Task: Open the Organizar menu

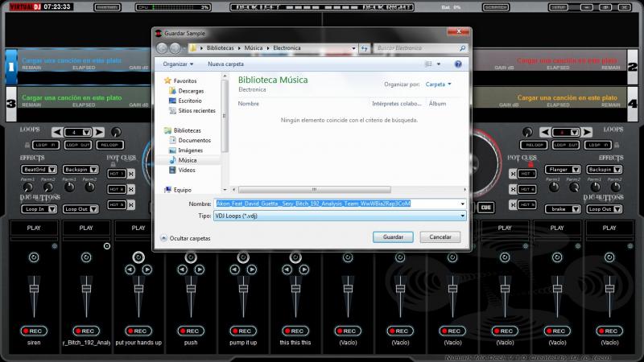Action: coord(178,64)
